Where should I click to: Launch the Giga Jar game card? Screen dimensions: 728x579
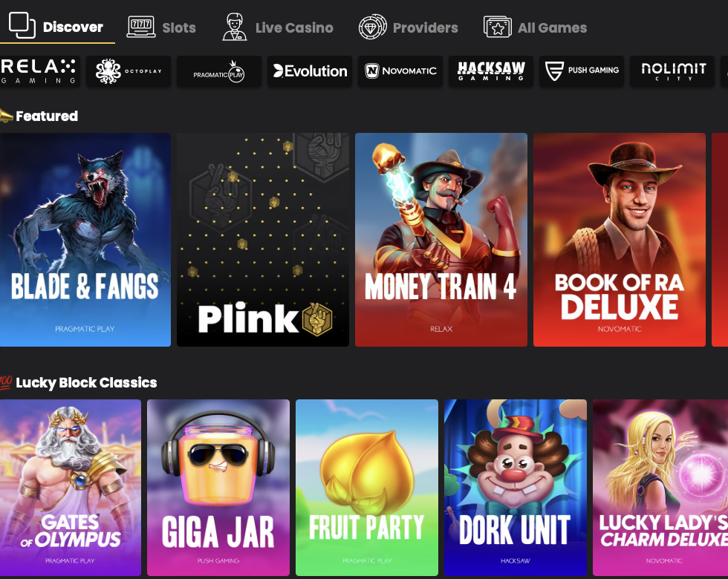[218, 488]
